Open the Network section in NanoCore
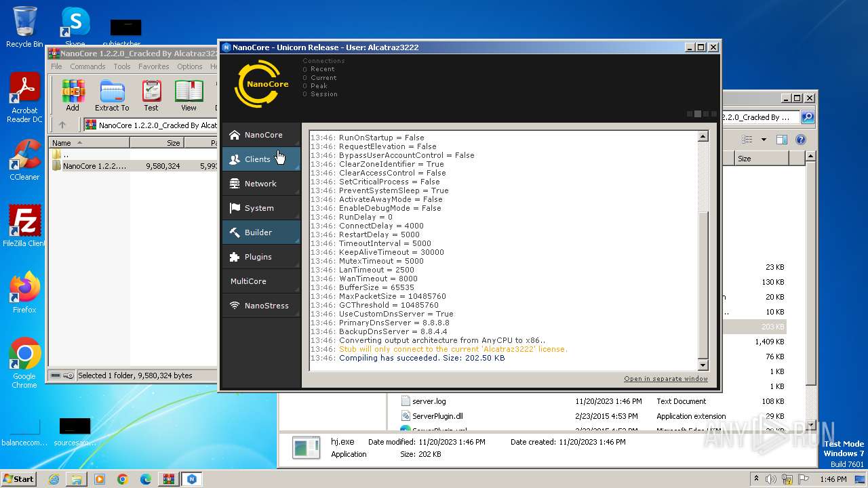Viewport: 868px width, 488px height. tap(261, 184)
